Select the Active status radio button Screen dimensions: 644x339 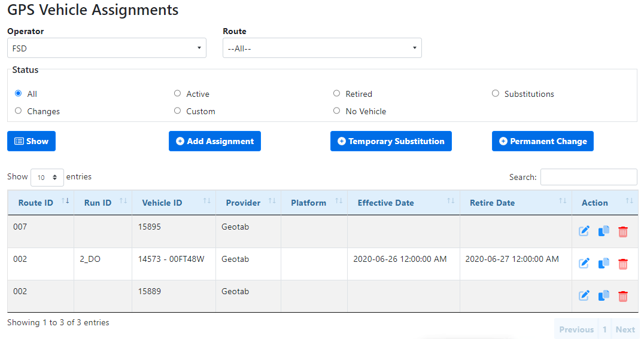pos(177,94)
